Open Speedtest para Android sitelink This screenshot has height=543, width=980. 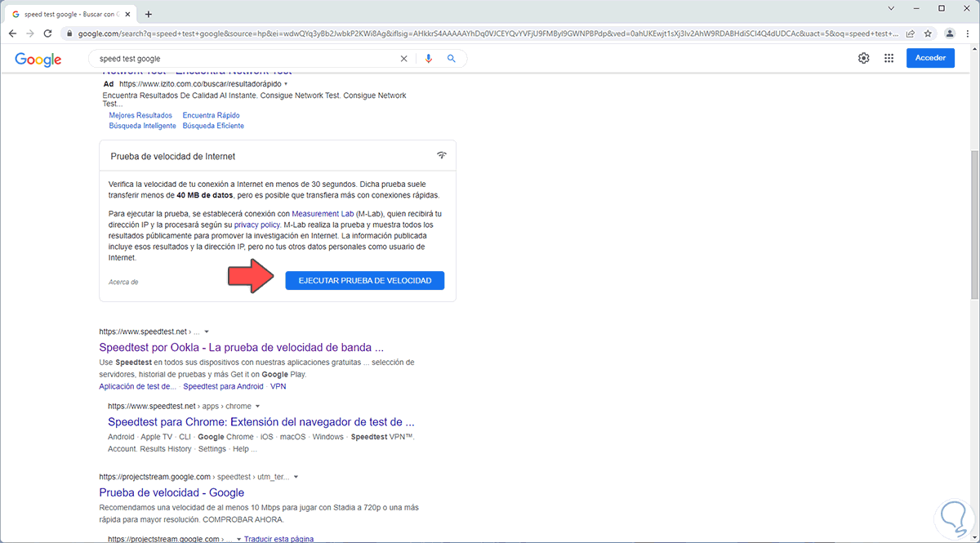[223, 386]
